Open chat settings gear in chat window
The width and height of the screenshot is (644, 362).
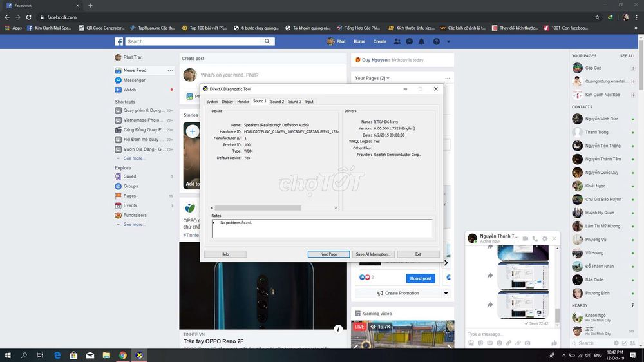point(545,238)
